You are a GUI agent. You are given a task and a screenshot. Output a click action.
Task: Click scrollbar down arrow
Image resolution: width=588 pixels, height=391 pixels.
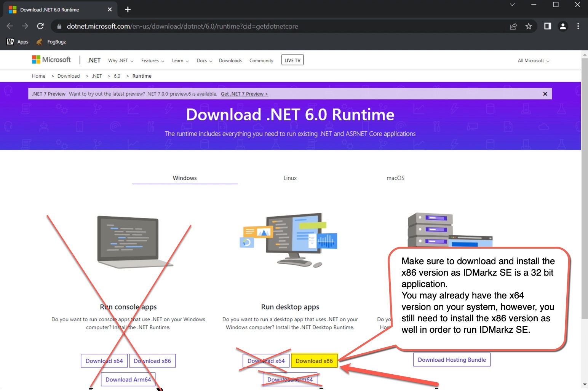pos(585,385)
